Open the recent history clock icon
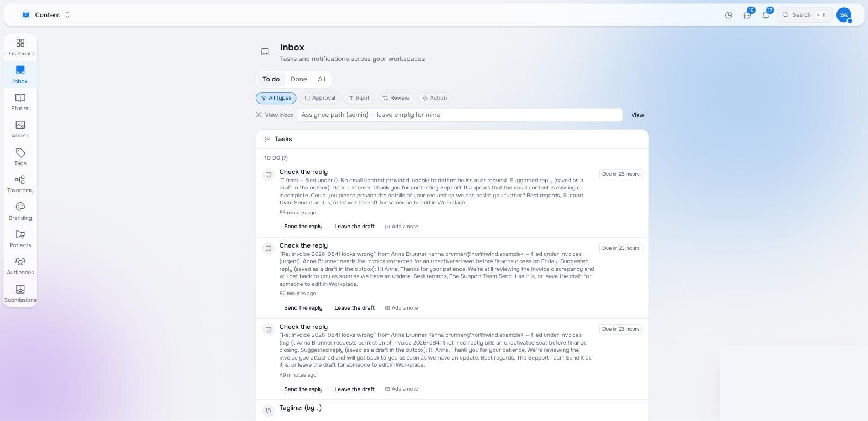The height and width of the screenshot is (421, 868). 728,15
